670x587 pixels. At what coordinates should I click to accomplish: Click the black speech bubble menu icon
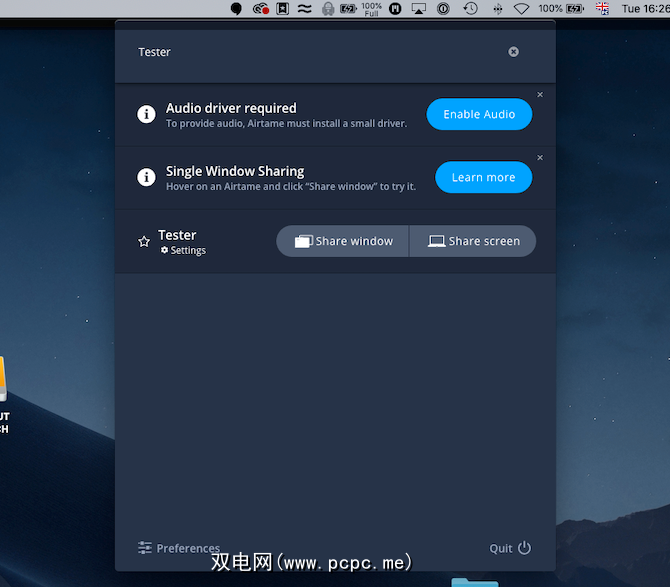[236, 9]
